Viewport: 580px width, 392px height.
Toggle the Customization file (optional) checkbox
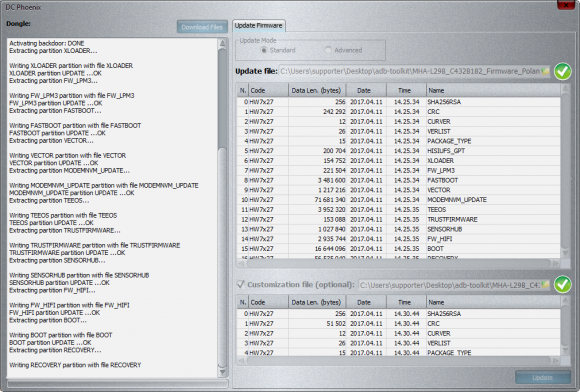(240, 284)
